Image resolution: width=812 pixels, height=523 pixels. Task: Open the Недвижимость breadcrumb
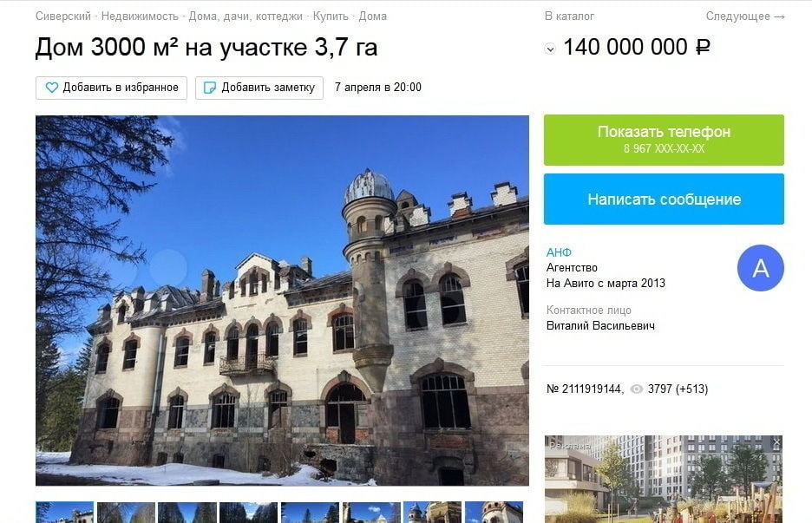click(x=140, y=16)
